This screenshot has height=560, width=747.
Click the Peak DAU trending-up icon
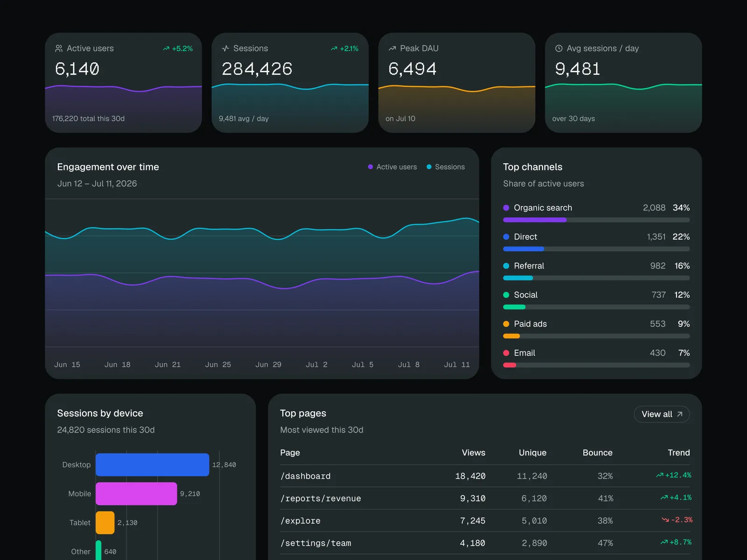pyautogui.click(x=392, y=49)
